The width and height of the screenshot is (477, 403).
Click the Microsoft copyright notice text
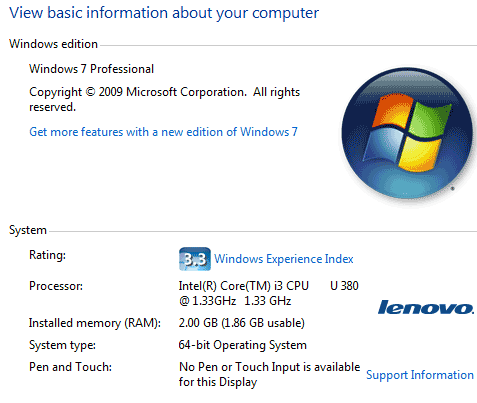[x=165, y=99]
